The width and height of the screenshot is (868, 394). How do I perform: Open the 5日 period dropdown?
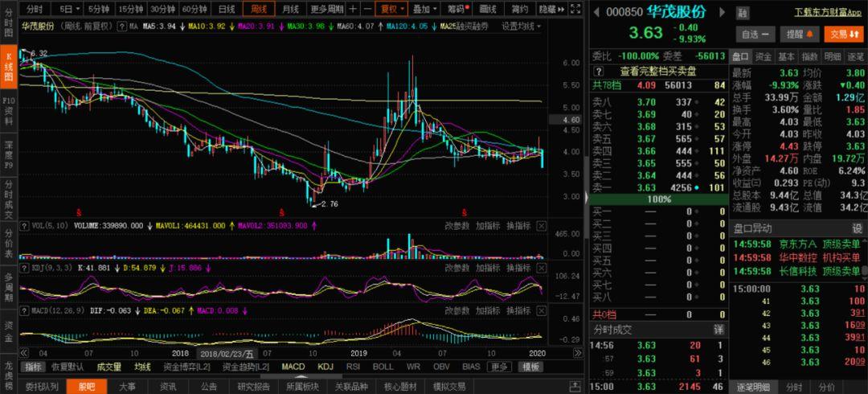[68, 9]
